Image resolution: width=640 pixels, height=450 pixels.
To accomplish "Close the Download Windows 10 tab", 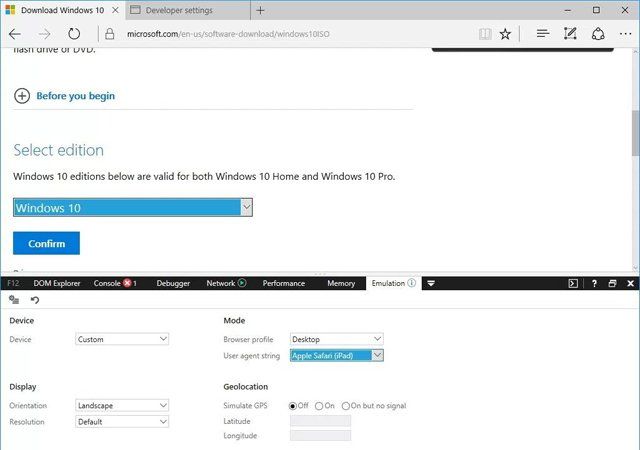I will [116, 10].
